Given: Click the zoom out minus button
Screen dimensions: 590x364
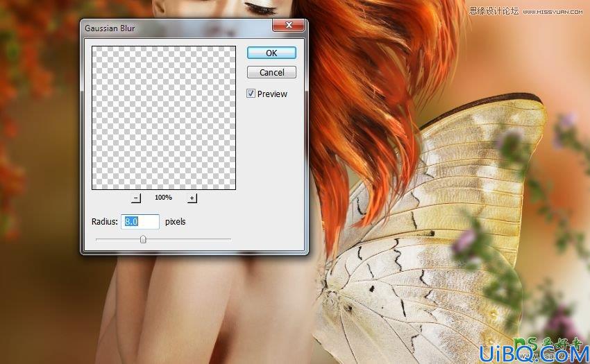Looking at the screenshot, I should tap(136, 198).
